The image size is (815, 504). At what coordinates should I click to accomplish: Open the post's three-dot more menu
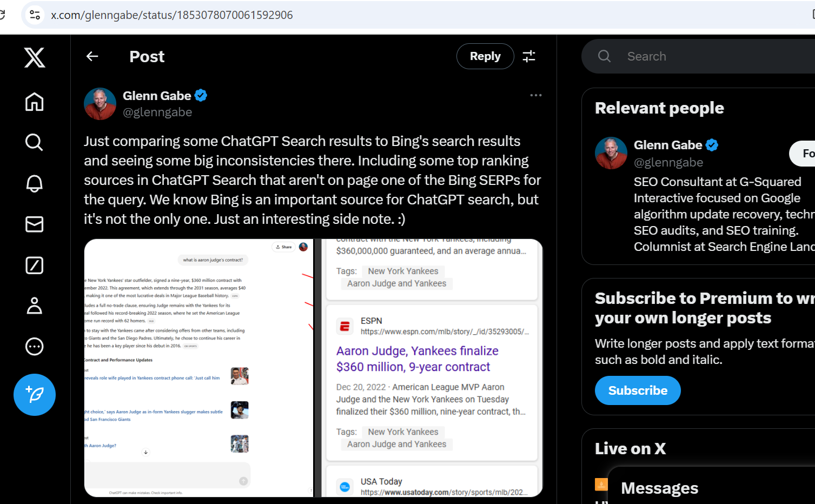[536, 95]
